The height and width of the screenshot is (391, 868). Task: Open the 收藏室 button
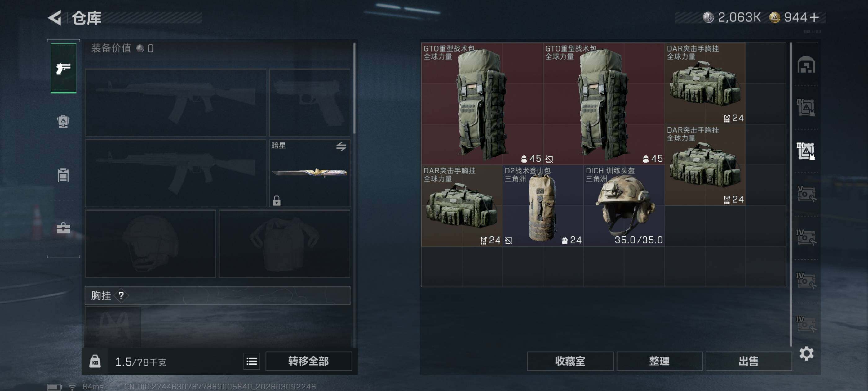[570, 361]
